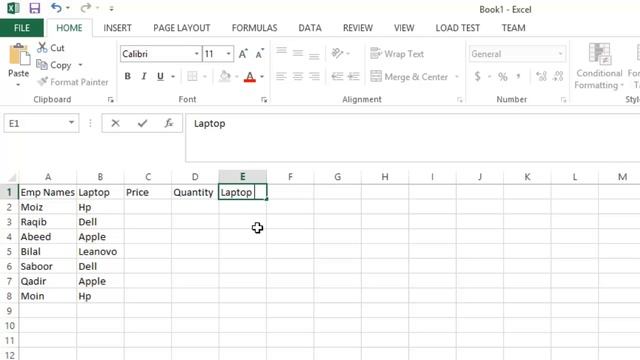Screen dimensions: 640x360
Task: Undo the last action
Action: pyautogui.click(x=56, y=8)
